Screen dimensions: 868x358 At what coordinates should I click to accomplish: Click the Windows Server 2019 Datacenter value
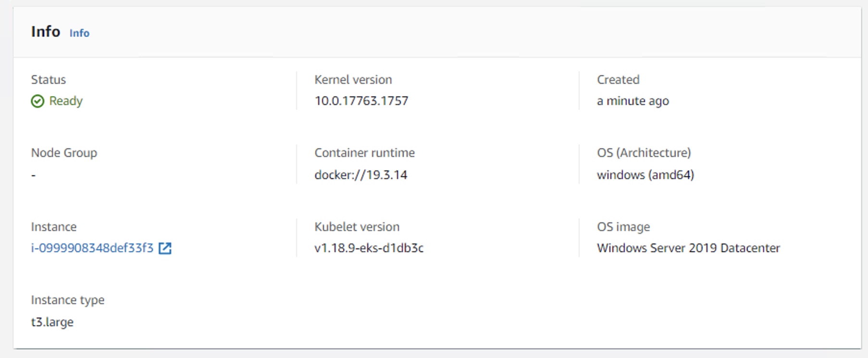(688, 248)
